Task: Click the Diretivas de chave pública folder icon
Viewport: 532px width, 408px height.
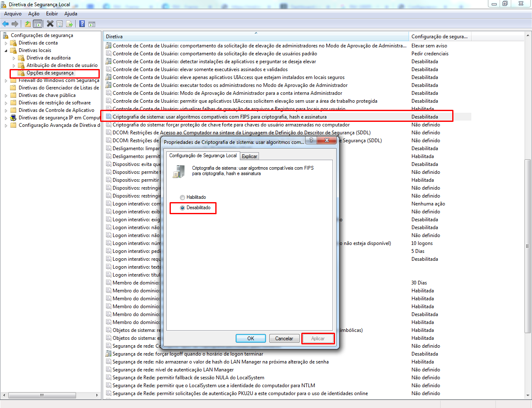Action: click(13, 95)
